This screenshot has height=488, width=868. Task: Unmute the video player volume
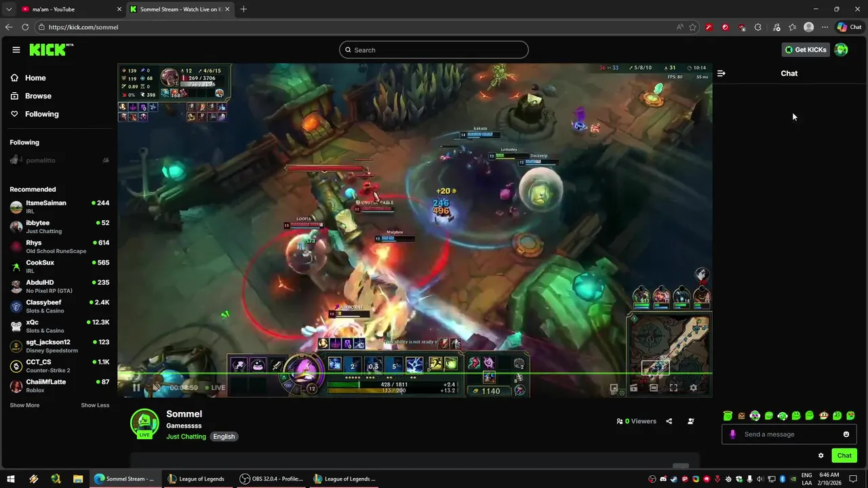156,388
